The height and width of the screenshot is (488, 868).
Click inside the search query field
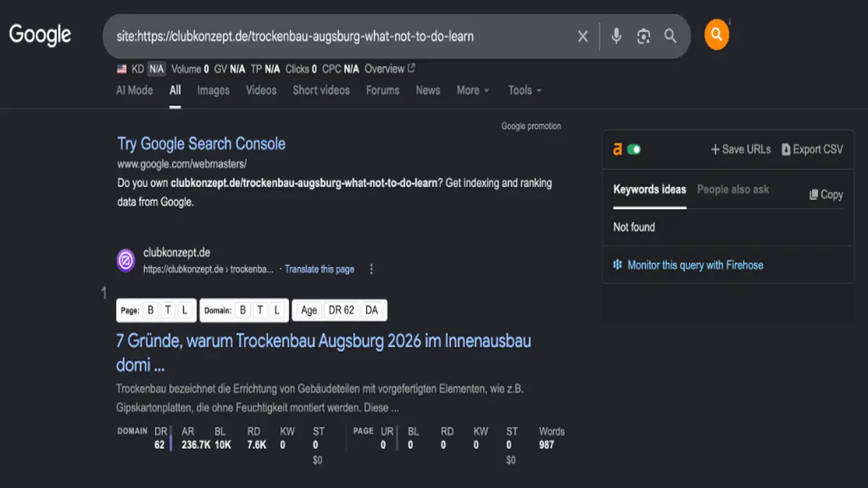click(x=340, y=36)
